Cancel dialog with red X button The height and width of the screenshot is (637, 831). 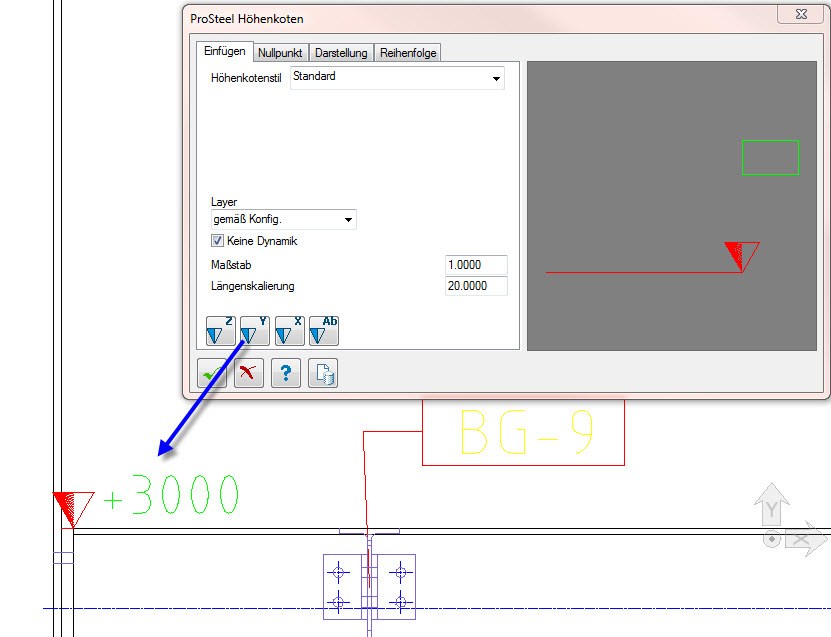click(249, 373)
